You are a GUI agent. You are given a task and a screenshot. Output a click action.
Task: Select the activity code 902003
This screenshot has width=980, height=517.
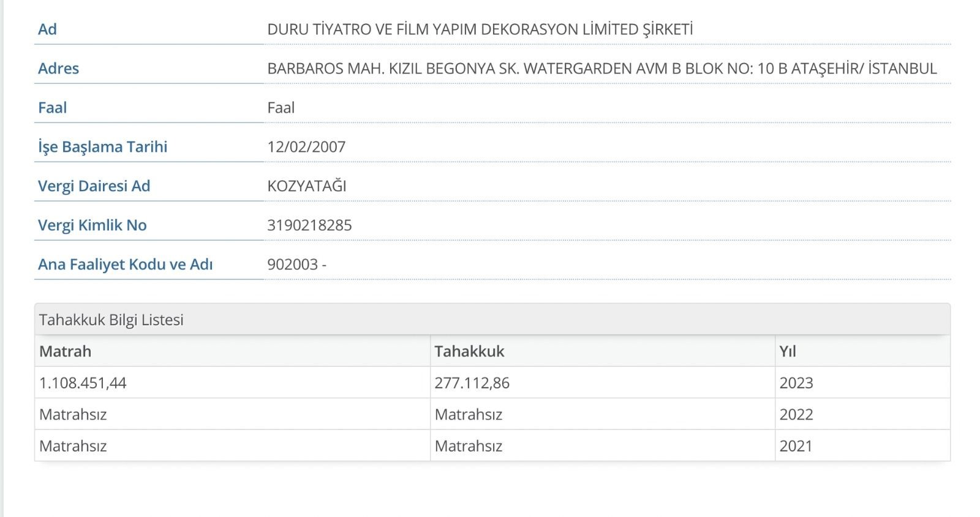[x=293, y=265]
